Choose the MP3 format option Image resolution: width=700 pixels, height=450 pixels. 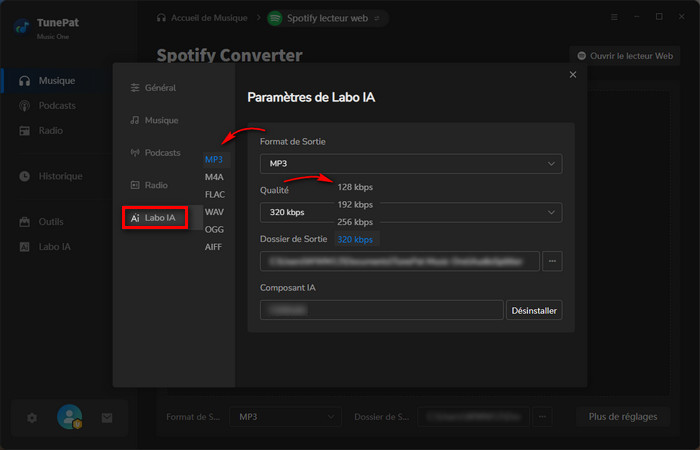[x=214, y=159]
